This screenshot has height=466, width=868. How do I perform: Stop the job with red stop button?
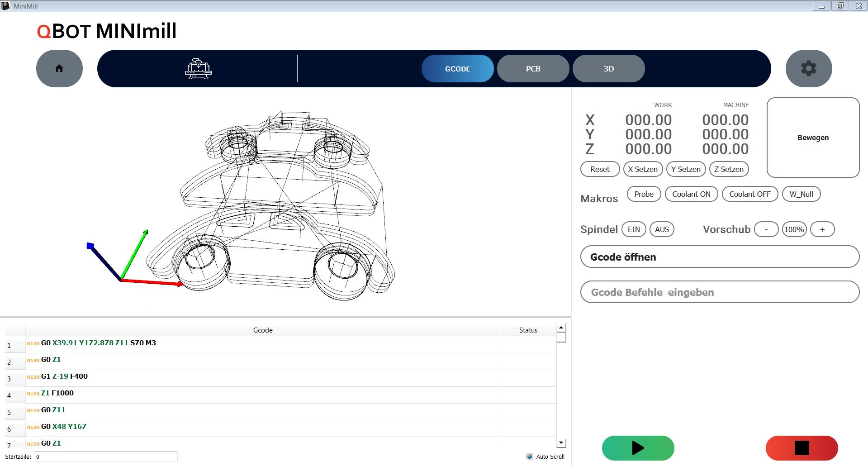click(802, 448)
